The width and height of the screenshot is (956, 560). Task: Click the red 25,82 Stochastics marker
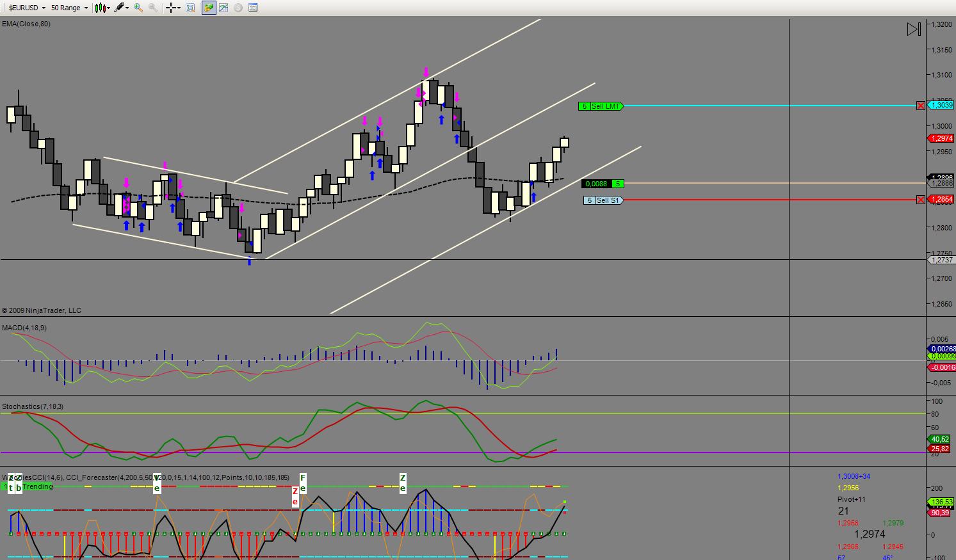pyautogui.click(x=940, y=449)
